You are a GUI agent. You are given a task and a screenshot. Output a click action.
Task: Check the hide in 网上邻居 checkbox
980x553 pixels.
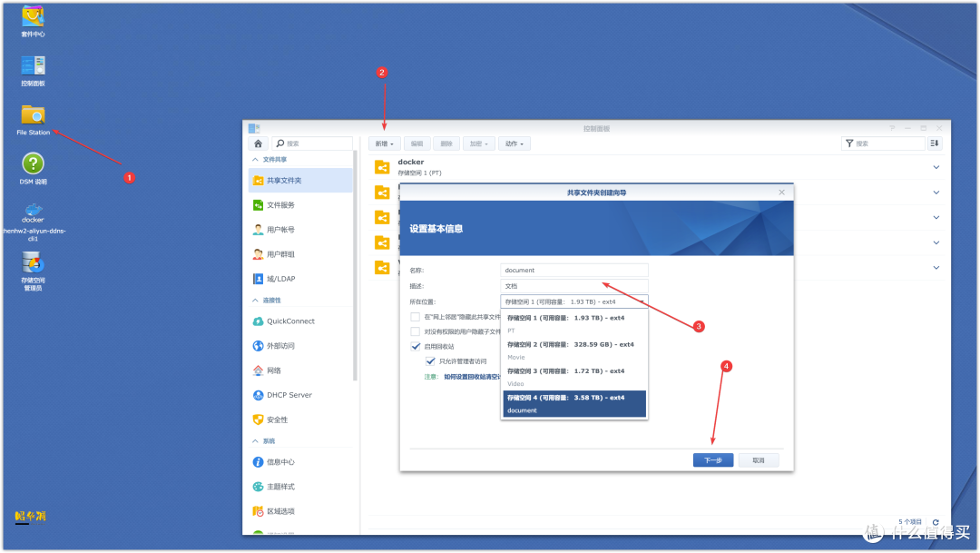tap(416, 317)
